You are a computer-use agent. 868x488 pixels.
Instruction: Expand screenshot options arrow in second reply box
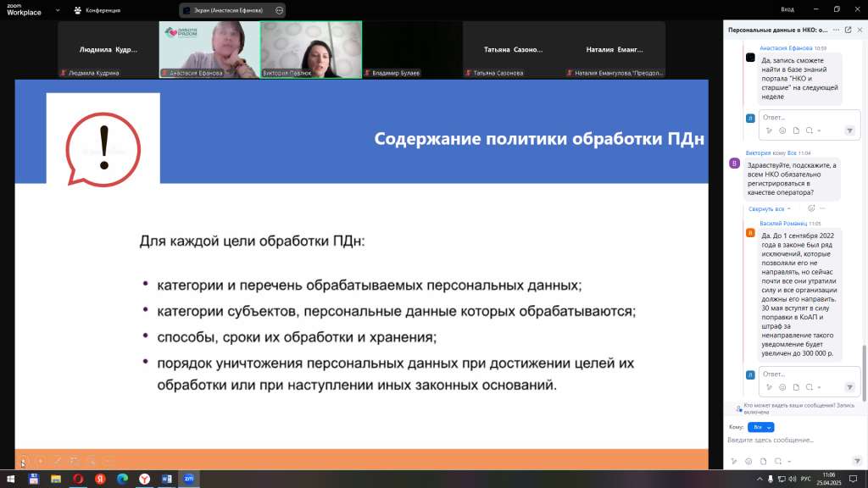(x=820, y=388)
